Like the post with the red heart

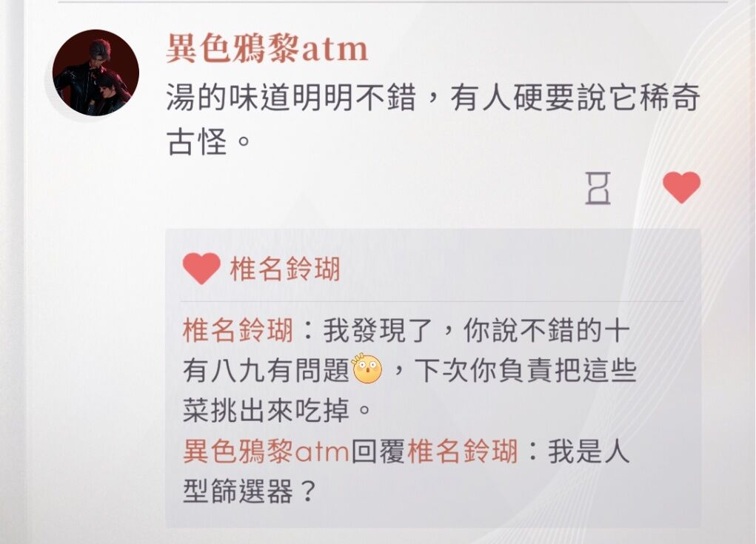pyautogui.click(x=681, y=187)
